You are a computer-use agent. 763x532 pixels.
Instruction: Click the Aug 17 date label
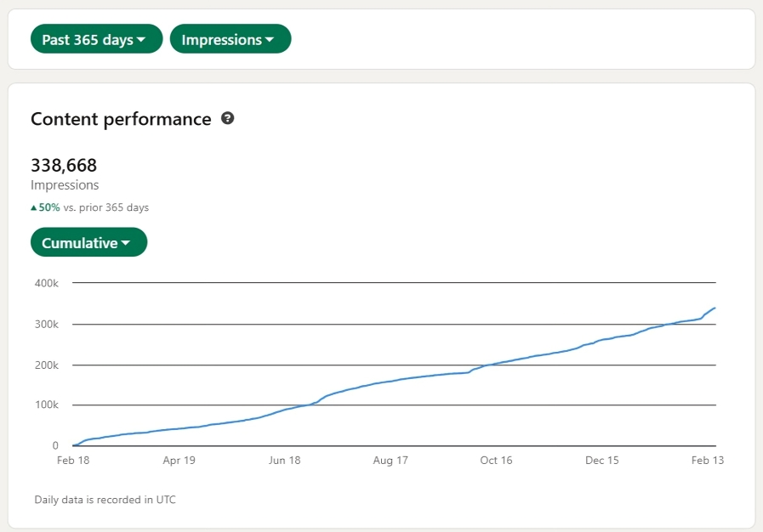[390, 461]
